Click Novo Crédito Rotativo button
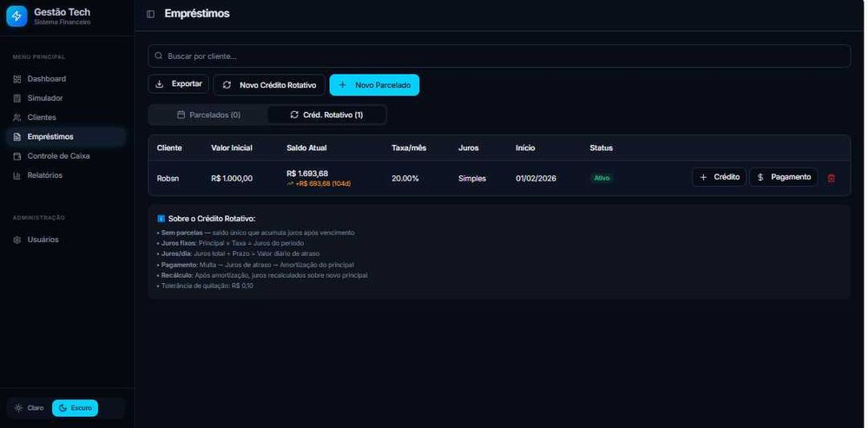Screen dimensions: 868x428 click(269, 85)
